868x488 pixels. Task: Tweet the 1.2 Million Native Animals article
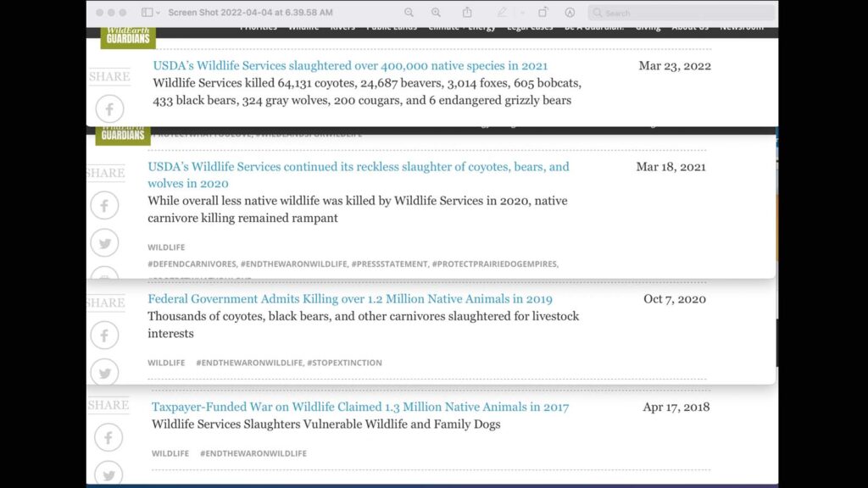tap(104, 372)
